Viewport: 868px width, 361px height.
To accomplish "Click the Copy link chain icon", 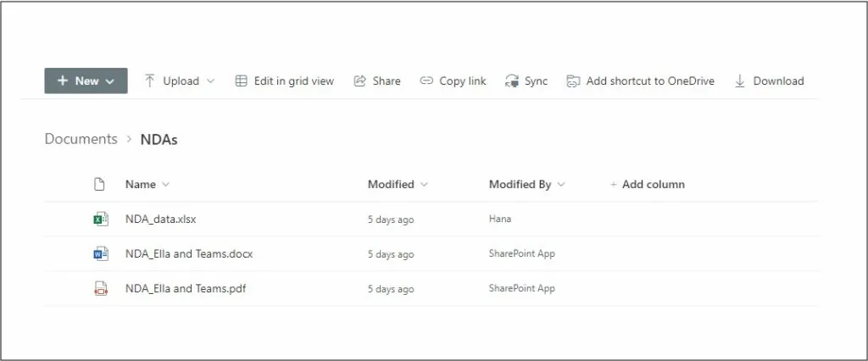I will (426, 81).
